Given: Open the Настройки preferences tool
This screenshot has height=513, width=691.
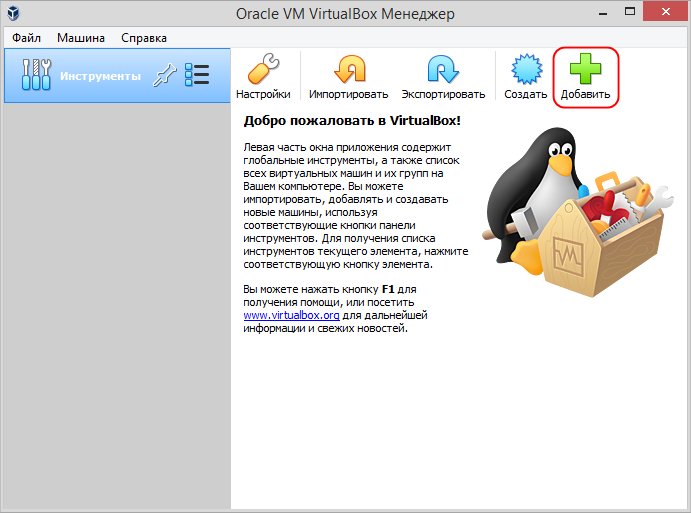Looking at the screenshot, I should click(x=263, y=76).
